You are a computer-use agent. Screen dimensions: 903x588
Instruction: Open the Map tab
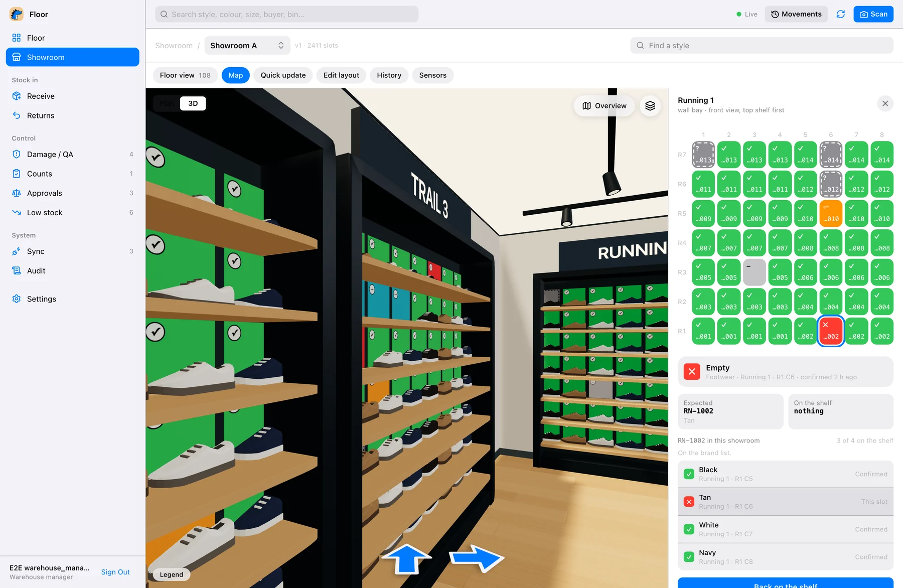click(x=236, y=75)
